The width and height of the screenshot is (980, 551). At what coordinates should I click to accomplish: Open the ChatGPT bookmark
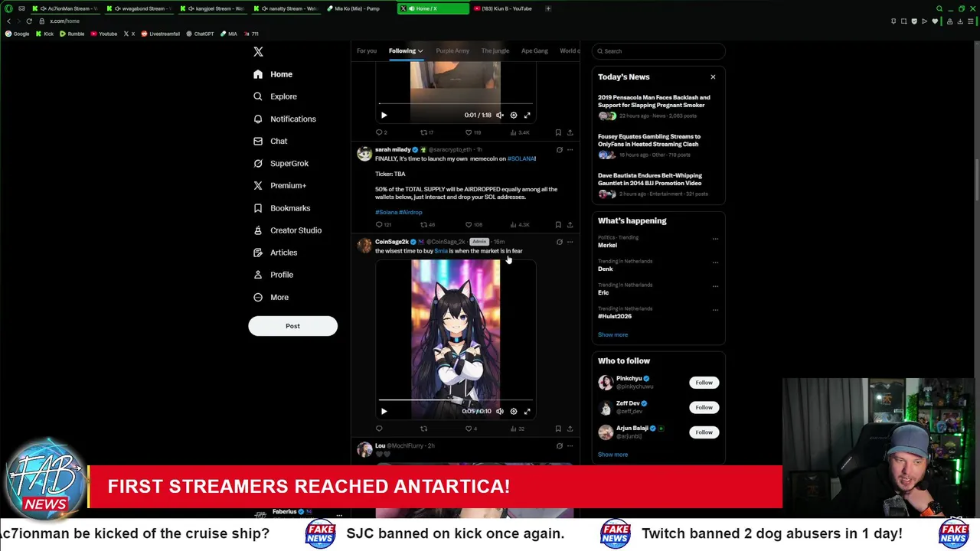point(200,34)
